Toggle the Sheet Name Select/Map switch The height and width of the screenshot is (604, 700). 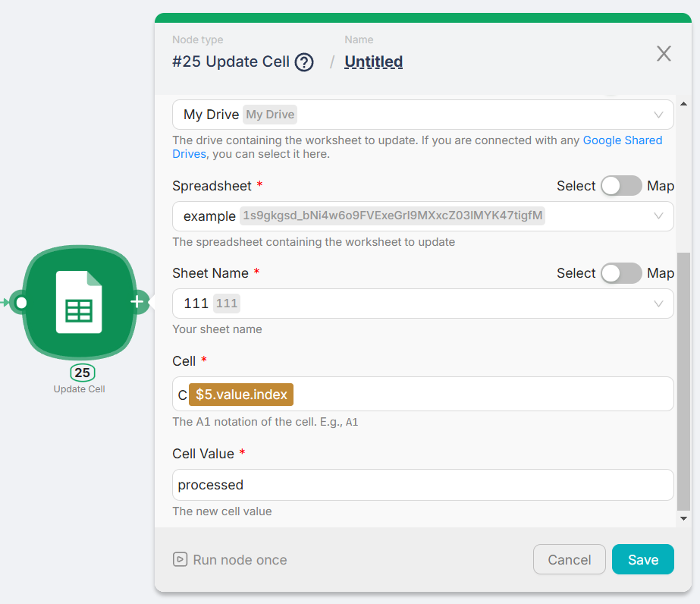(x=621, y=273)
